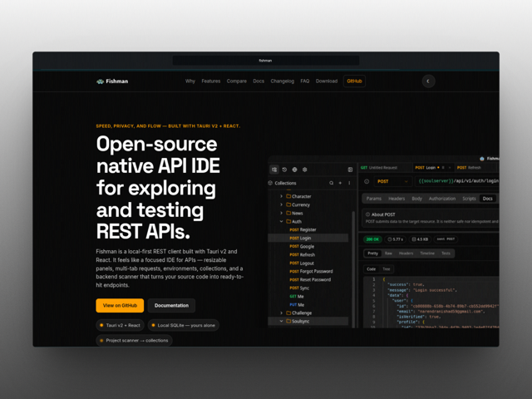532x399 pixels.
Task: Select the GET Me request
Action: (x=297, y=297)
